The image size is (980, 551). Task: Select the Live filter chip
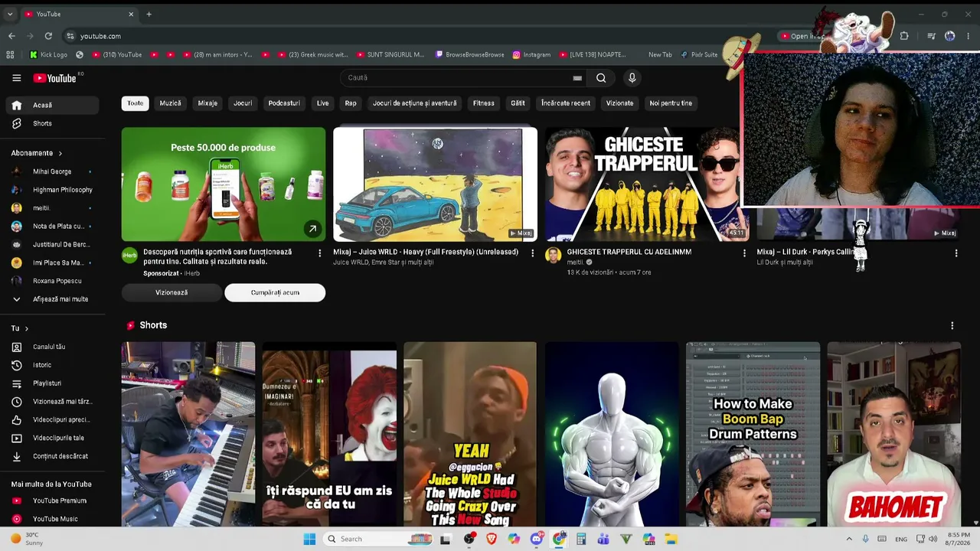322,103
